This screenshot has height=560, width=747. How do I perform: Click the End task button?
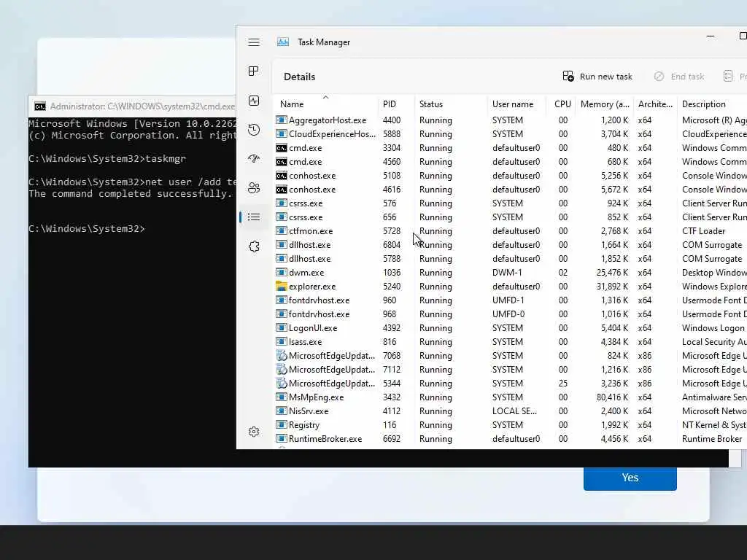coord(679,76)
